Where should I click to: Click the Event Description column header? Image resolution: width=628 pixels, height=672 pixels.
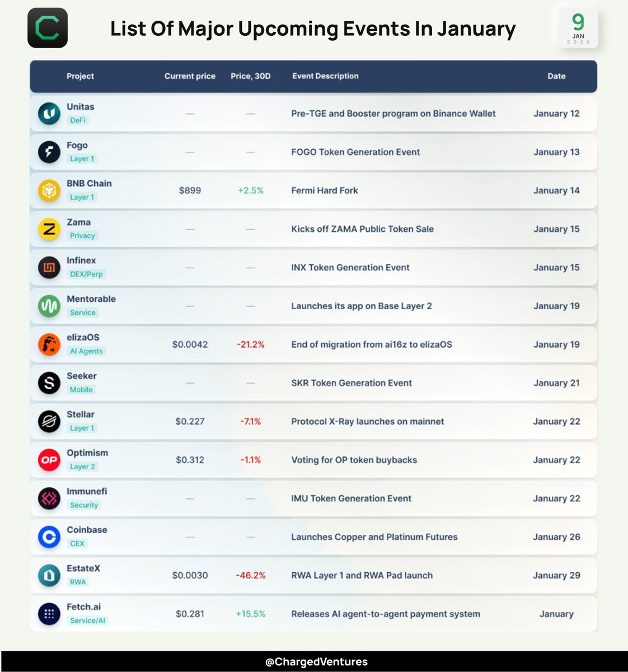pos(325,76)
